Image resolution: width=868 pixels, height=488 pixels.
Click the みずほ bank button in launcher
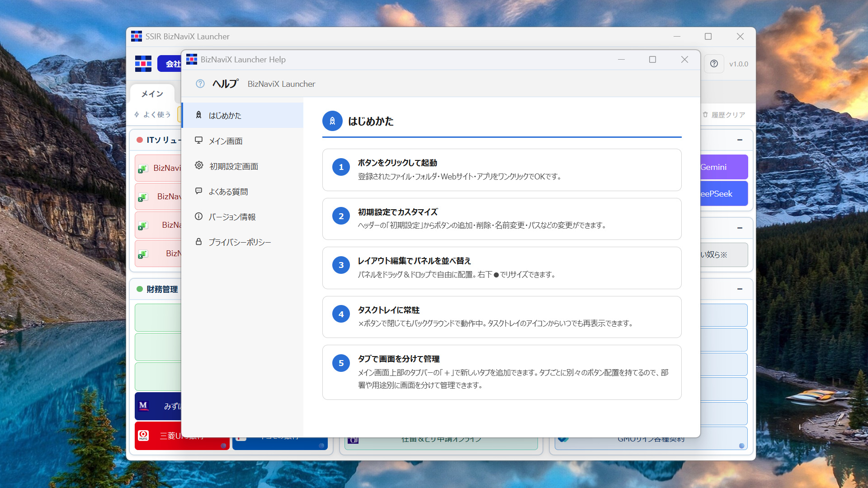click(158, 406)
